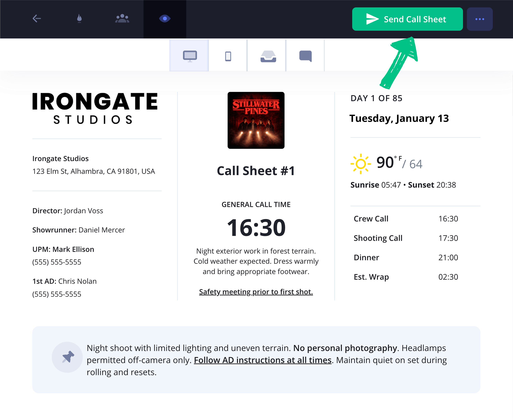Open the recipients people icon tab
The height and width of the screenshot is (420, 513).
coord(122,19)
